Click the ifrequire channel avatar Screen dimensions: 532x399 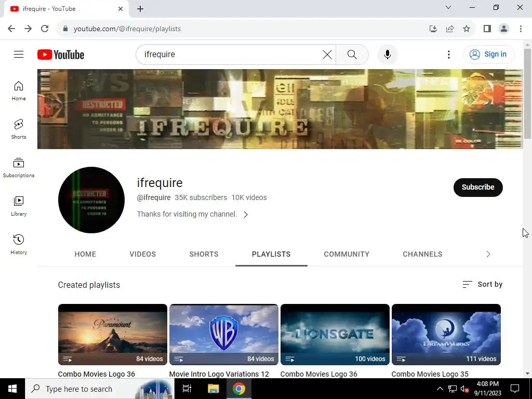pos(91,200)
